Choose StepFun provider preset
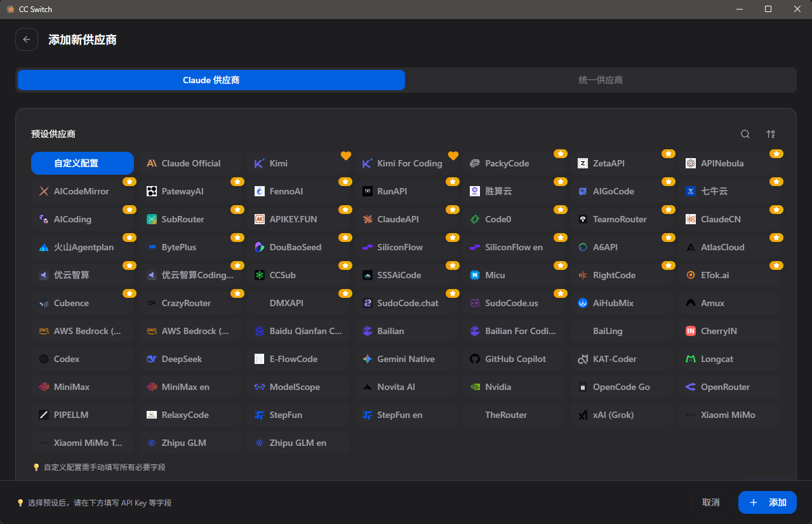 tap(298, 415)
